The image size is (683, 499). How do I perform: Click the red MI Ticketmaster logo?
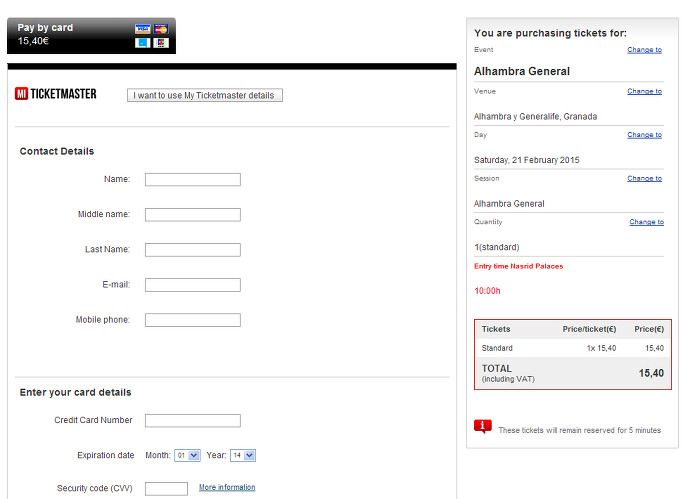(x=55, y=94)
